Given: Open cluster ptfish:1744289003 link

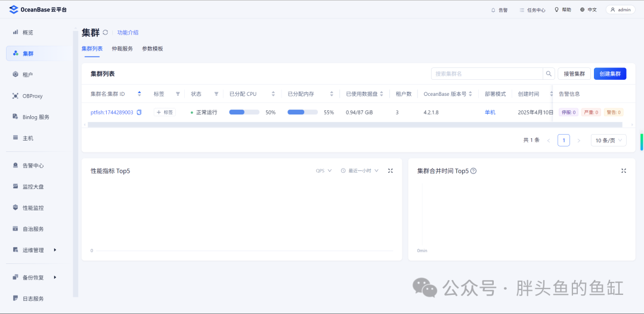Looking at the screenshot, I should (112, 112).
